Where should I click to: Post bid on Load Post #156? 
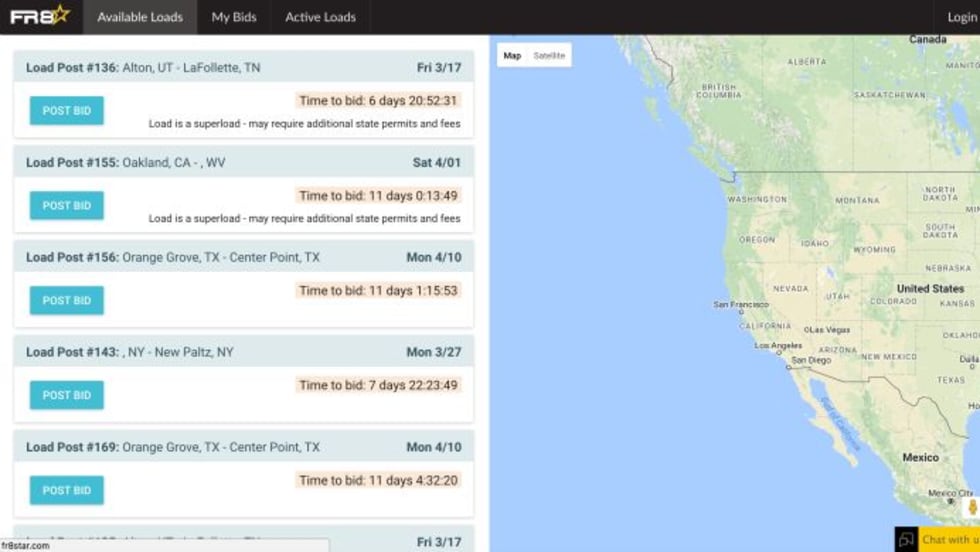67,301
